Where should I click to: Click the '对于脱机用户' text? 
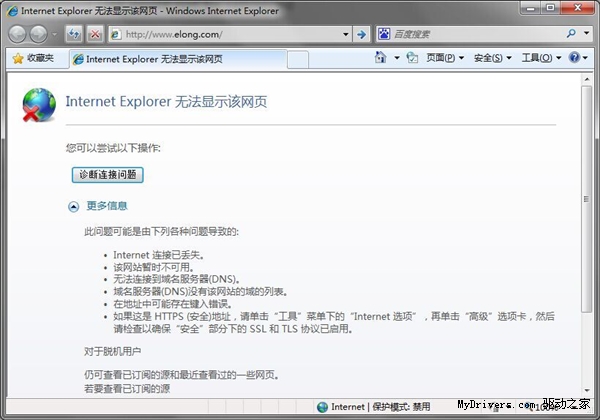[x=112, y=351]
